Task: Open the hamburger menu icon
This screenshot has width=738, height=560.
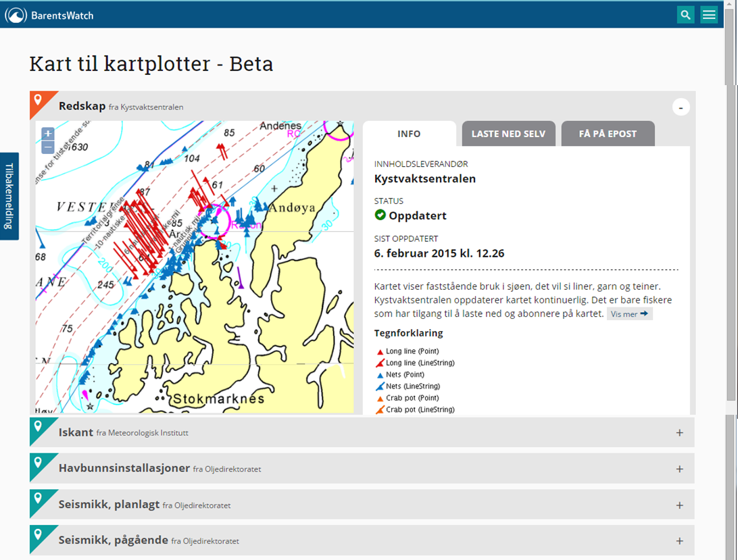Action: (x=709, y=15)
